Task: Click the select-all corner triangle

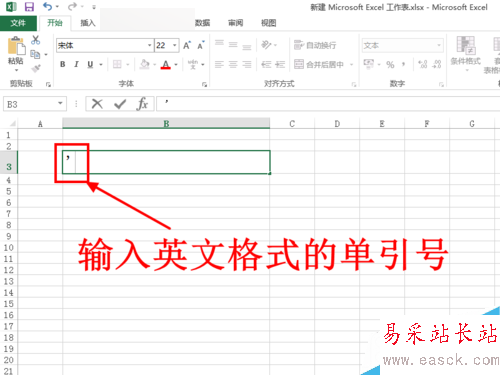Action: [12, 124]
